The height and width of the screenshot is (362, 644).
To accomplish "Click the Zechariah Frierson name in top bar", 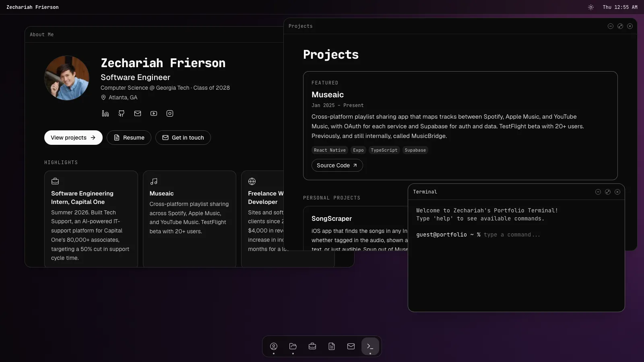I will 33,7.
